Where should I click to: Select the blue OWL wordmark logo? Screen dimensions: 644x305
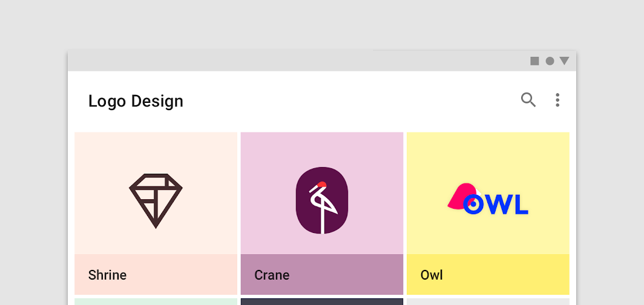tap(495, 205)
